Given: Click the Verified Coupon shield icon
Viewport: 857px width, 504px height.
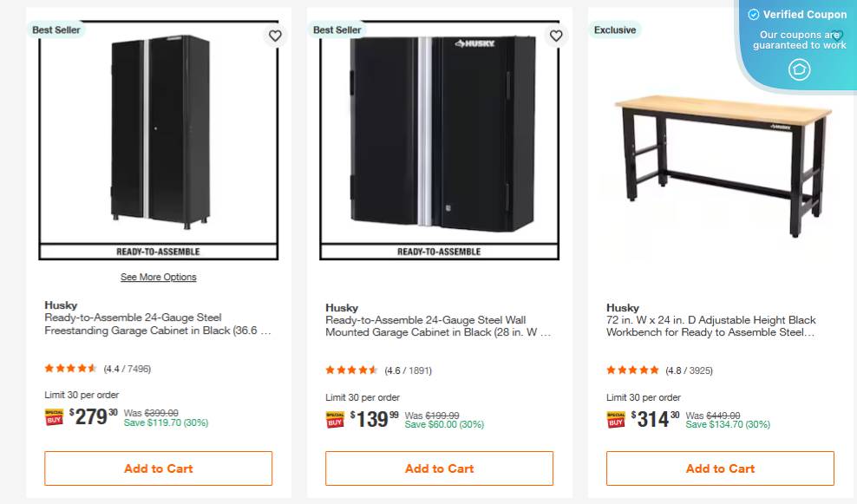Looking at the screenshot, I should [x=799, y=69].
